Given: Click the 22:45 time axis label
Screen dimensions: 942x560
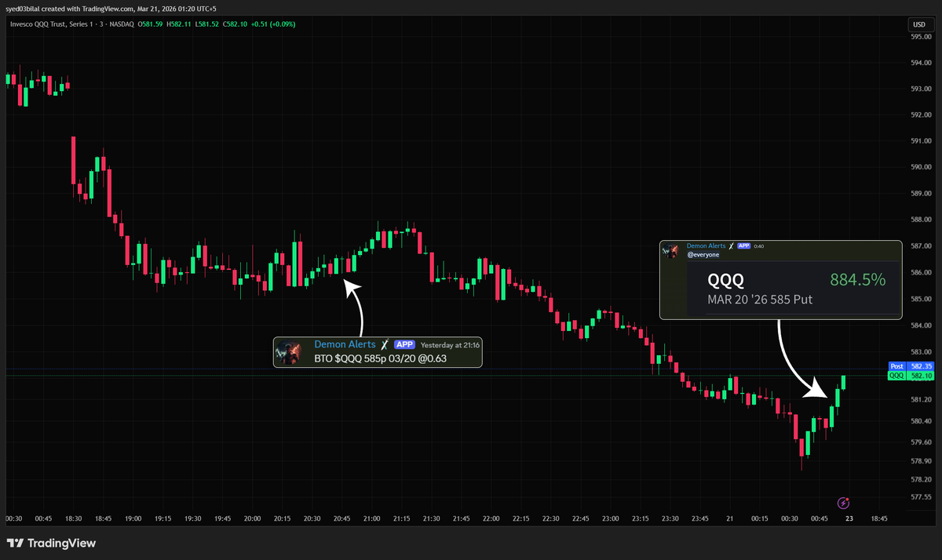Looking at the screenshot, I should [x=581, y=518].
